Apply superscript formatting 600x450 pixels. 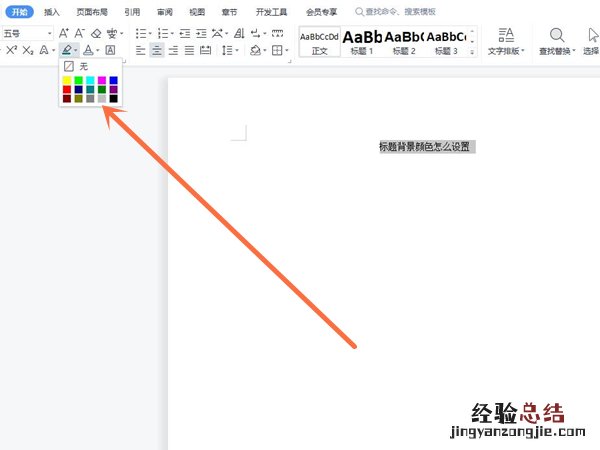[11, 50]
